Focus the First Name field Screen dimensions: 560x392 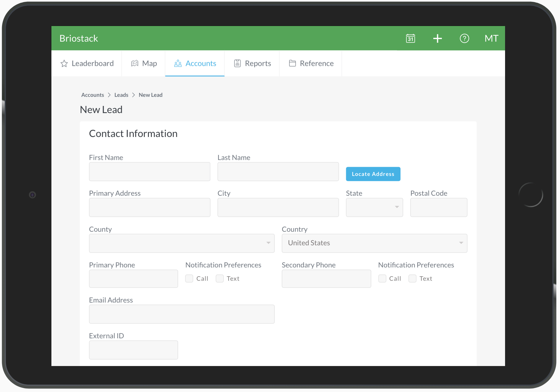click(150, 171)
